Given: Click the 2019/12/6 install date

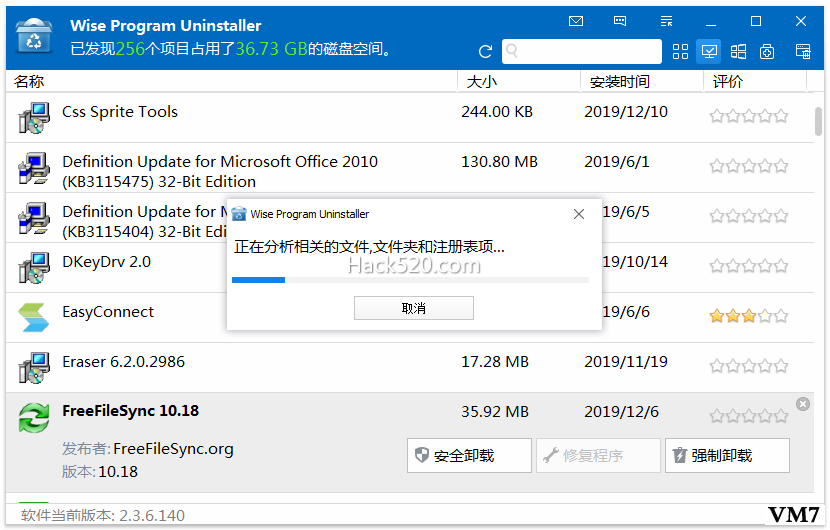Looking at the screenshot, I should click(x=621, y=411).
